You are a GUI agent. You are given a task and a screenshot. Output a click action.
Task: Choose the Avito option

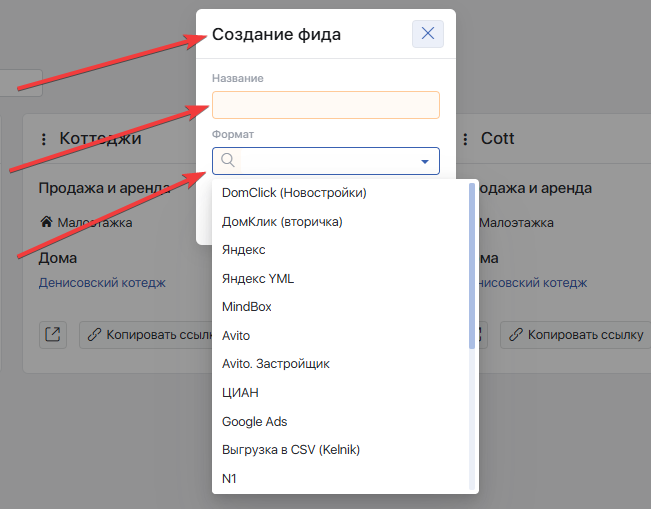click(236, 336)
